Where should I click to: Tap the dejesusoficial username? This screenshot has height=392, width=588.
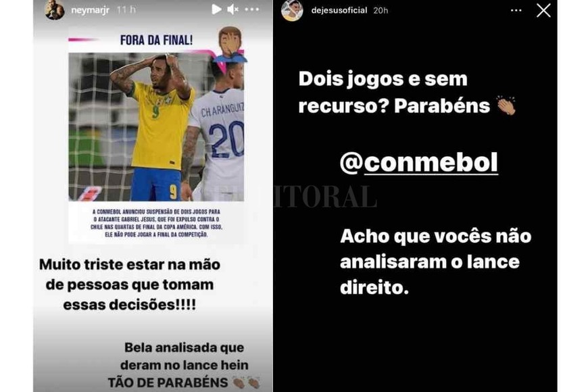coord(339,11)
